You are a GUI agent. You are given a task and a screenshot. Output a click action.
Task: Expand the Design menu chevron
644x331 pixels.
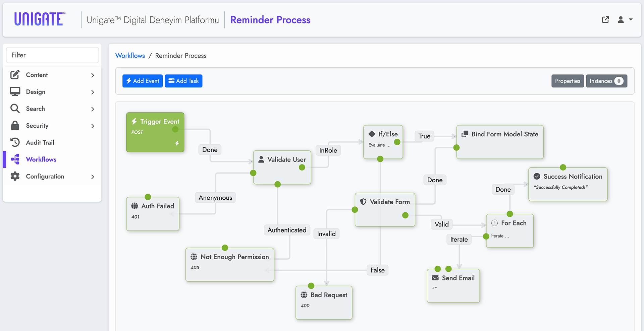pos(93,92)
